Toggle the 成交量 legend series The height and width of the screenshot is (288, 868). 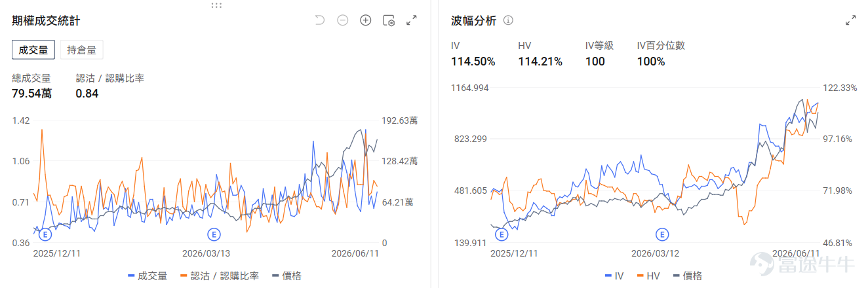tap(148, 276)
